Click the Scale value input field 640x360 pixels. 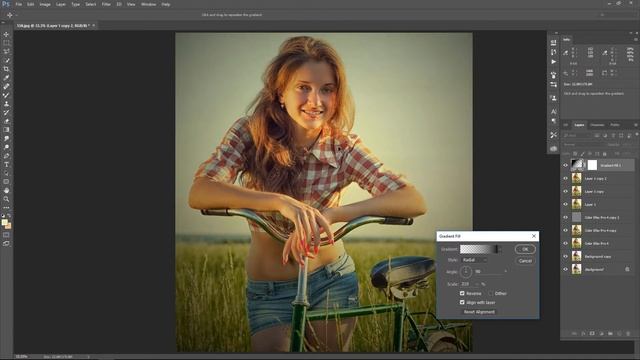click(x=467, y=284)
